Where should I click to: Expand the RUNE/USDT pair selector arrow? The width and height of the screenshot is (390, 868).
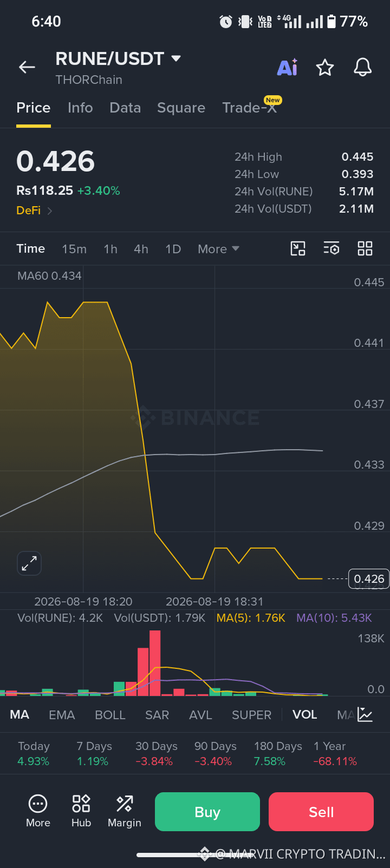pos(176,58)
